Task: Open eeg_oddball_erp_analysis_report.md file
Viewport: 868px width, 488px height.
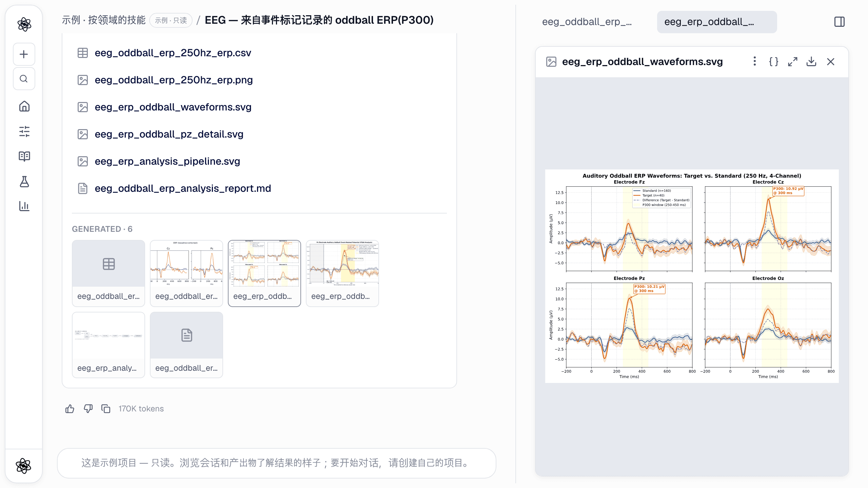Action: tap(183, 188)
